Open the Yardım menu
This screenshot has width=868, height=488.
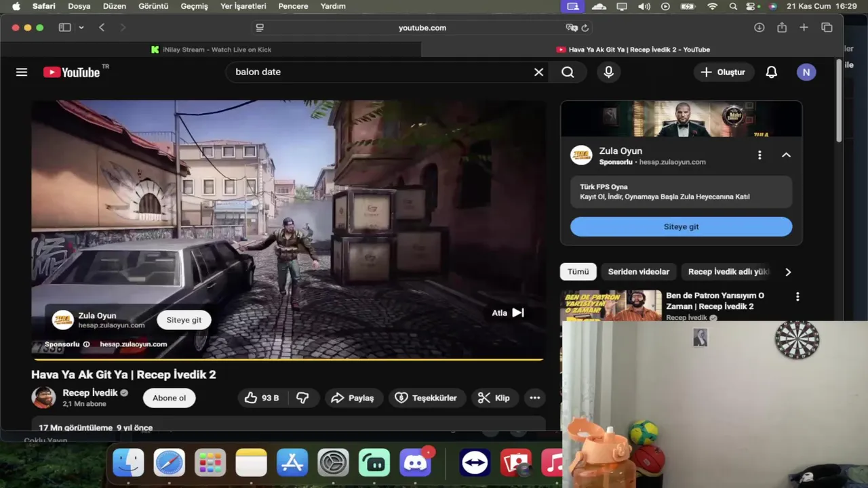coord(333,6)
